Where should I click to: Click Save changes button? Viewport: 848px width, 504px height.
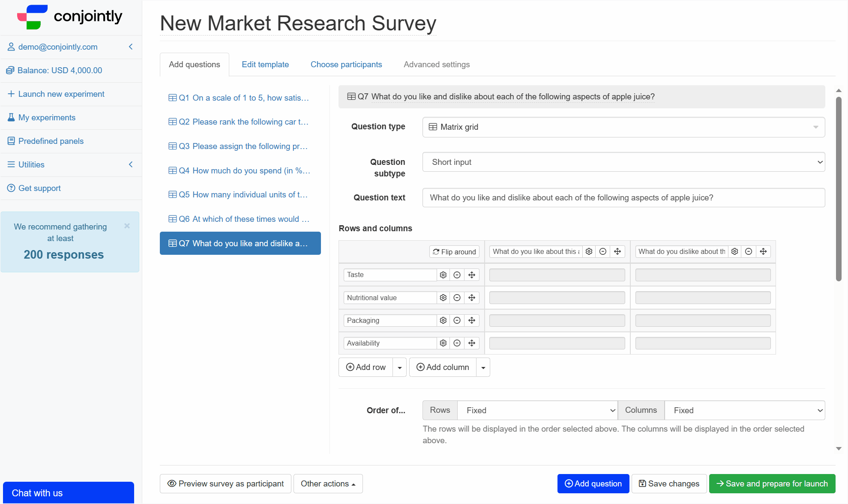[x=669, y=484]
